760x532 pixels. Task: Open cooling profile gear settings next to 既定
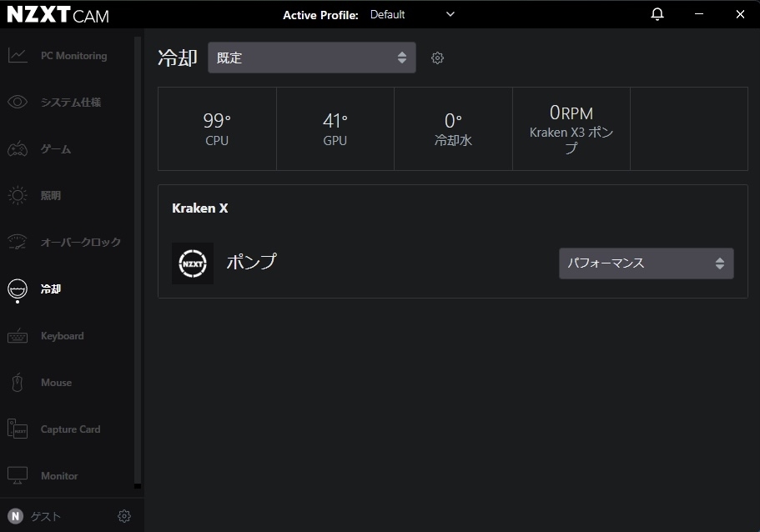pyautogui.click(x=437, y=58)
